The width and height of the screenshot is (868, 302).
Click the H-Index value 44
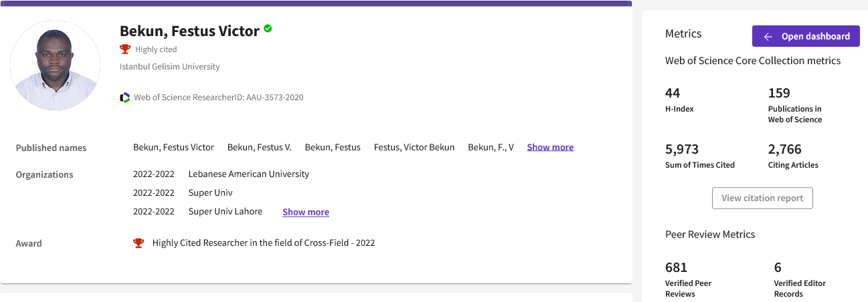click(x=673, y=93)
